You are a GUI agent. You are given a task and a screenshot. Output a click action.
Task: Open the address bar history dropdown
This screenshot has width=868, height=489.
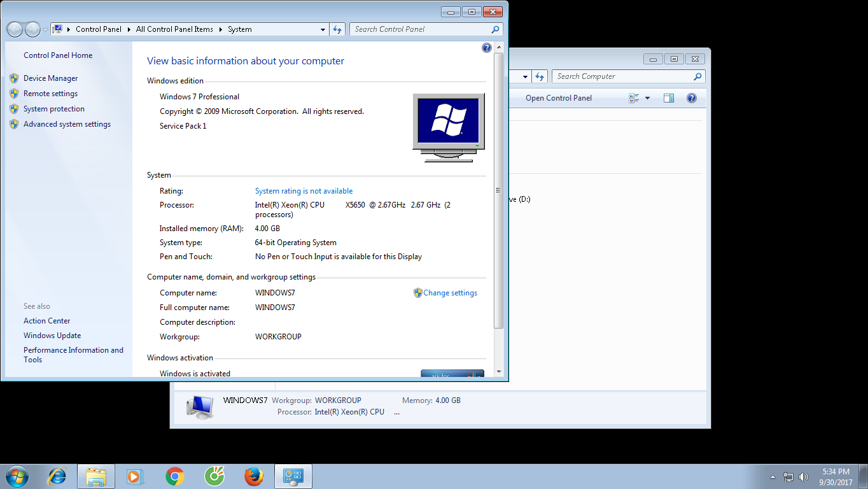tap(323, 29)
